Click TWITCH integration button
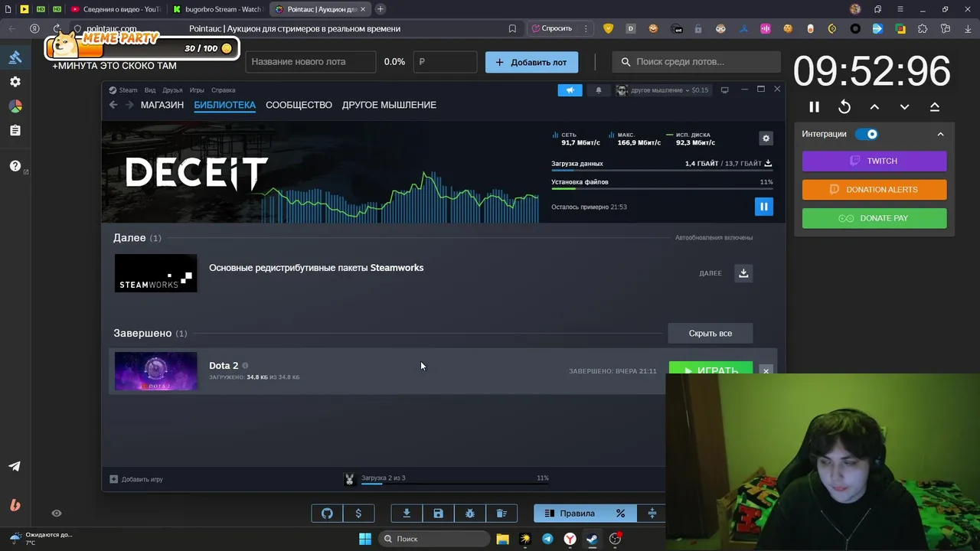The width and height of the screenshot is (980, 551). (x=874, y=161)
